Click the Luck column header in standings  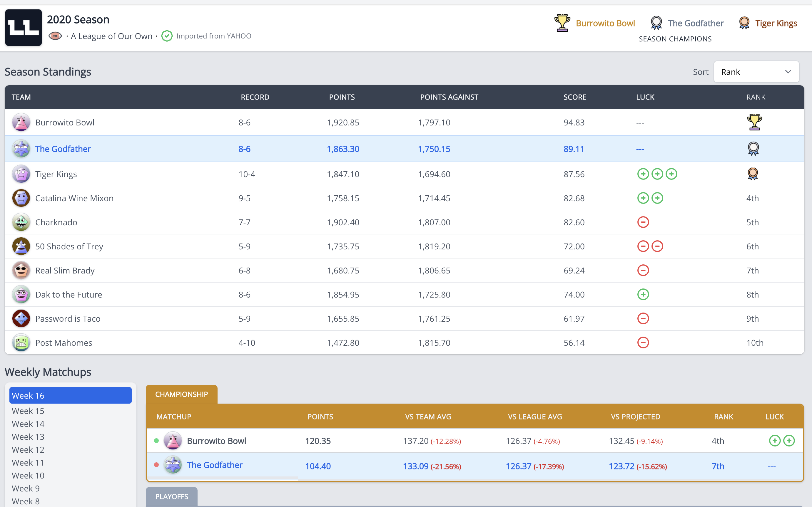pyautogui.click(x=645, y=97)
